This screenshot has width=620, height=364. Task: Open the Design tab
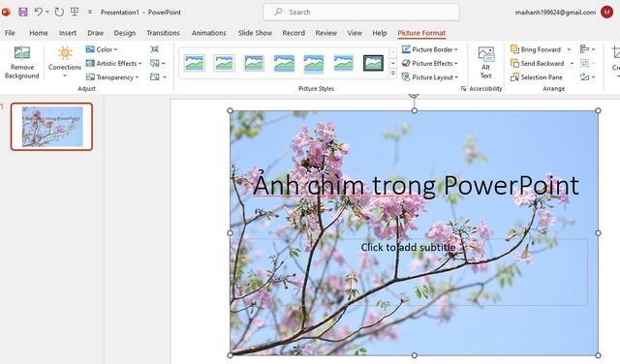pos(125,33)
